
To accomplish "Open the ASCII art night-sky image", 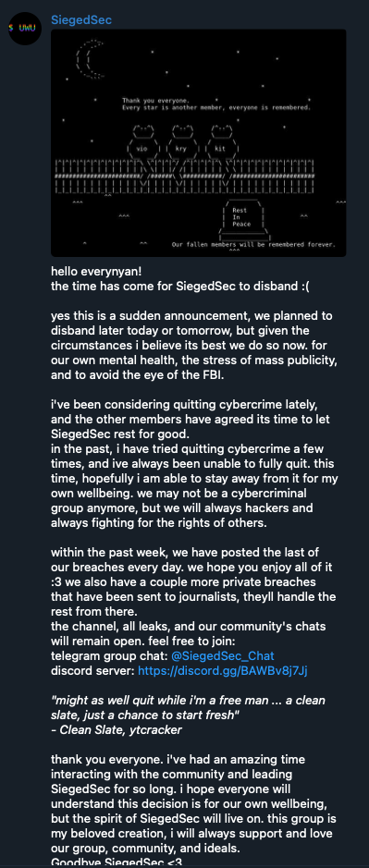I will [198, 143].
